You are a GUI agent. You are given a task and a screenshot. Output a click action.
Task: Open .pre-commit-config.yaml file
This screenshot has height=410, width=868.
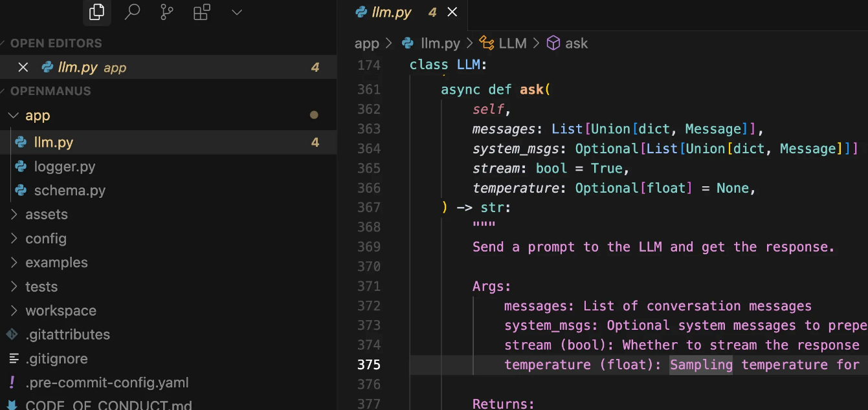pos(107,383)
